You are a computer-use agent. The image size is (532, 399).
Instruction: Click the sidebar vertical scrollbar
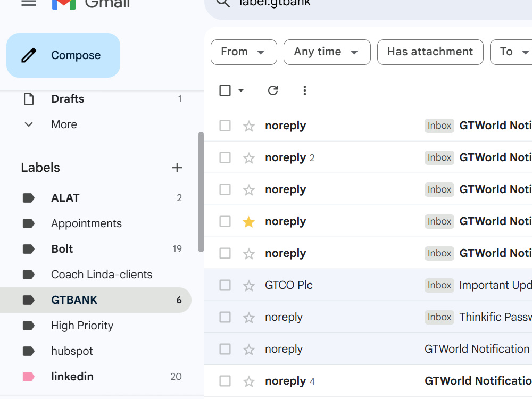201,192
